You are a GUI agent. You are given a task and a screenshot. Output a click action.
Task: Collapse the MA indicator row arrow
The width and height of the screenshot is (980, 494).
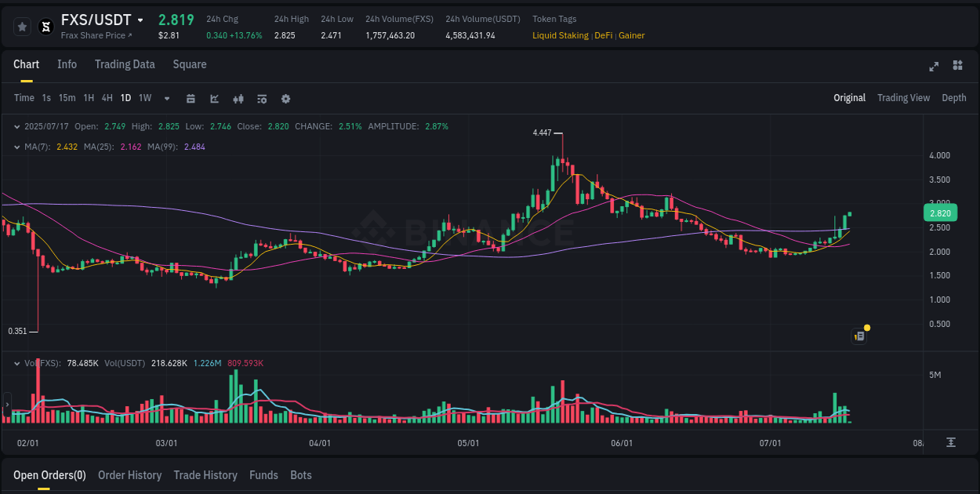[16, 146]
